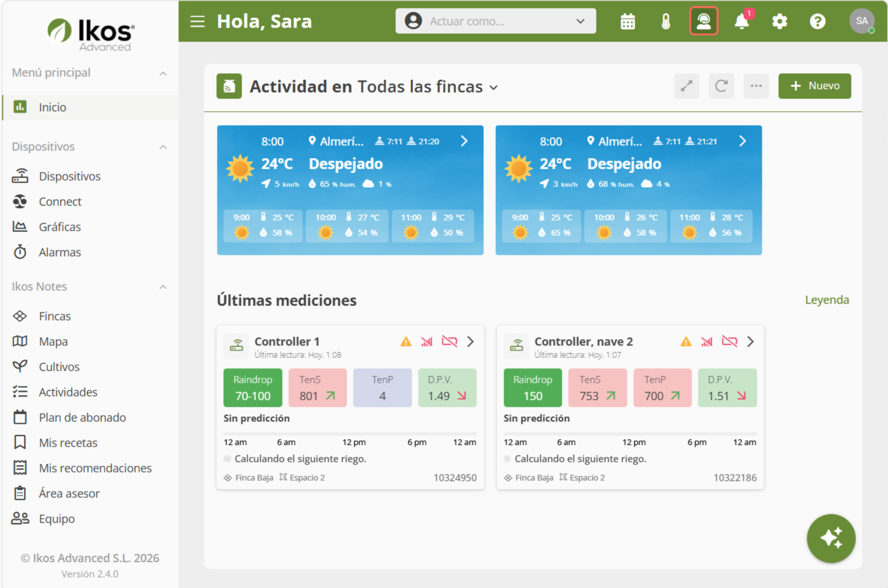The height and width of the screenshot is (588, 888).
Task: Click the green activity feed icon
Action: [229, 86]
